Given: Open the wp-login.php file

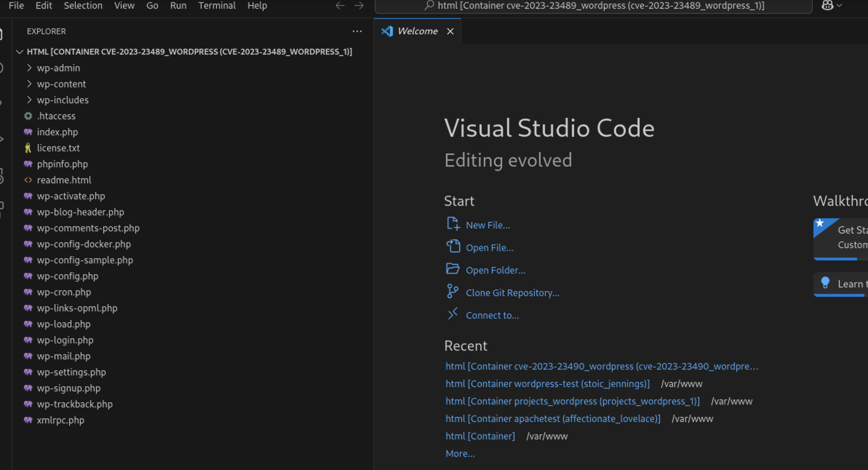Looking at the screenshot, I should (x=65, y=340).
